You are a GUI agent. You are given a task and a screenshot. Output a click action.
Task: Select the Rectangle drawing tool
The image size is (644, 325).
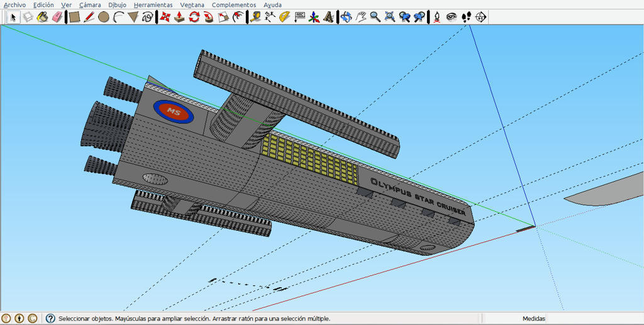(x=74, y=17)
